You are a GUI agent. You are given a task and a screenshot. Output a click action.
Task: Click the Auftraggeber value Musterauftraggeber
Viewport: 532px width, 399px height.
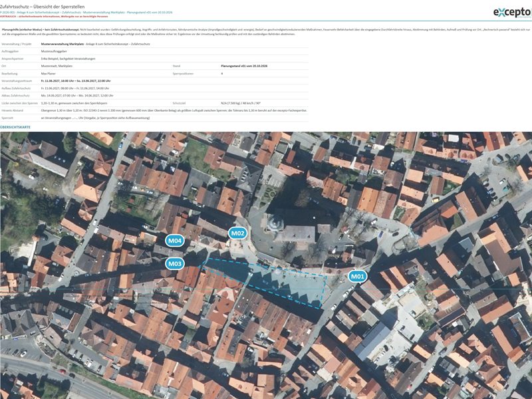click(54, 51)
